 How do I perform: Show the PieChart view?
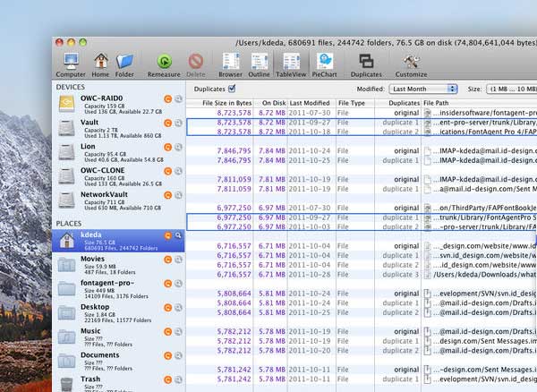324,65
